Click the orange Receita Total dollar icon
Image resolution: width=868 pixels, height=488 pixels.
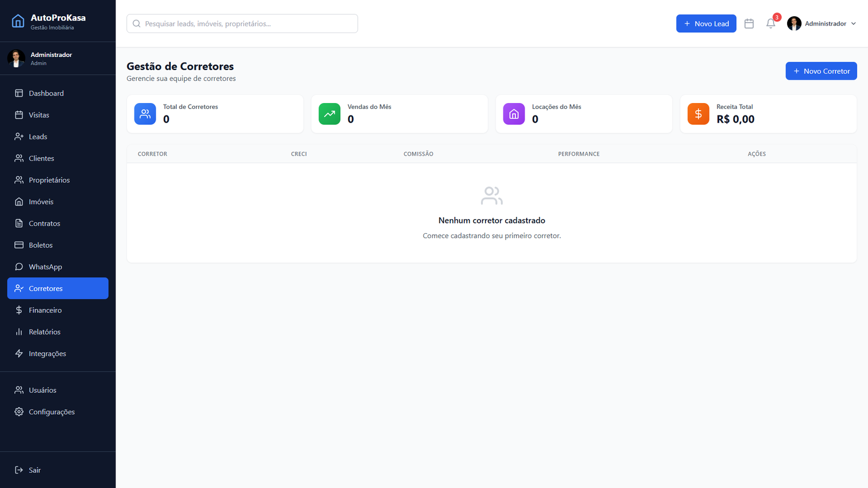point(698,114)
